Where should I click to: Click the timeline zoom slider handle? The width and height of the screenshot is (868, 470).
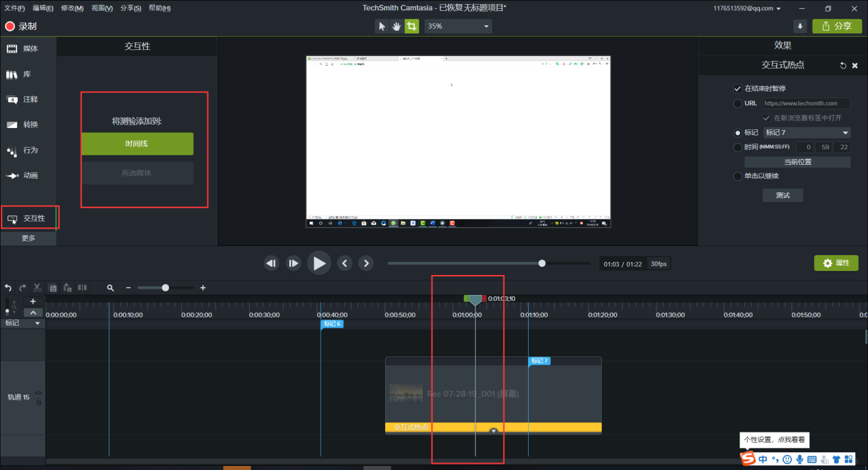click(x=166, y=288)
